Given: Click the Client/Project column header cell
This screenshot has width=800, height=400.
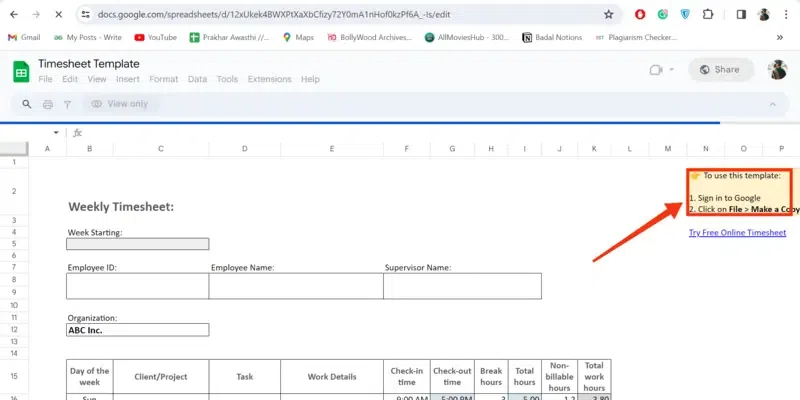Looking at the screenshot, I should click(x=161, y=377).
